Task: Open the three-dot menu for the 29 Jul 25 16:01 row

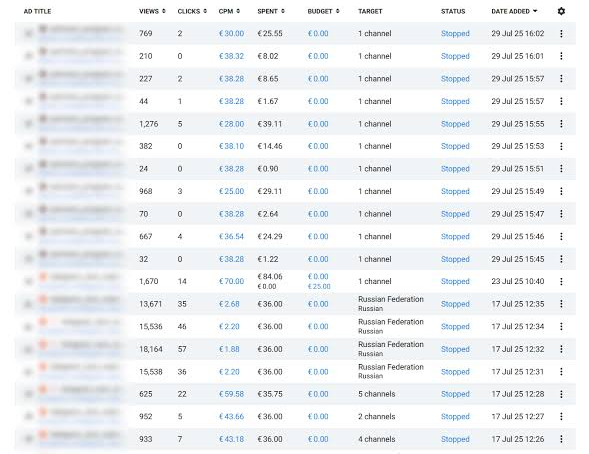Action: click(x=561, y=56)
